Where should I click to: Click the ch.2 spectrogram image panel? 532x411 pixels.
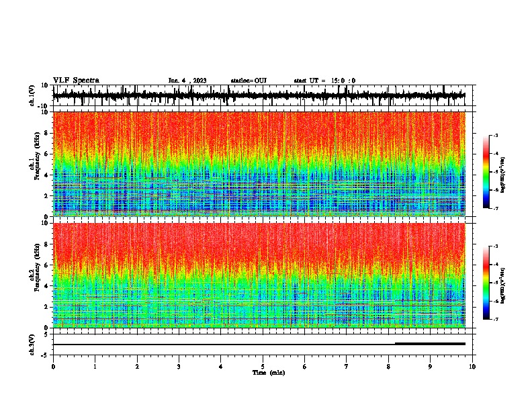tap(259, 275)
